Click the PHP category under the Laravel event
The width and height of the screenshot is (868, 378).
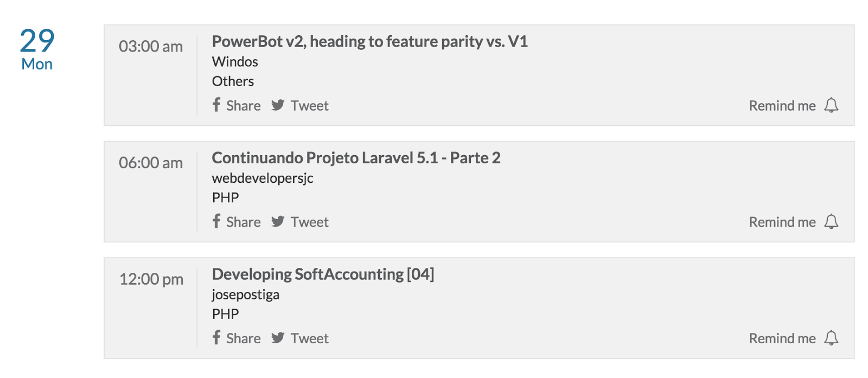[225, 197]
